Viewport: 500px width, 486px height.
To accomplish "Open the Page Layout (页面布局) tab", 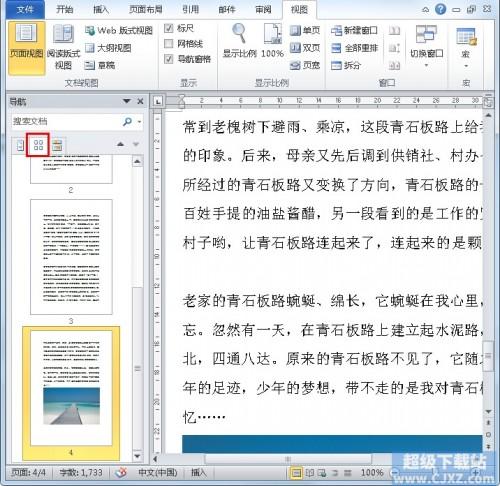I will [146, 9].
